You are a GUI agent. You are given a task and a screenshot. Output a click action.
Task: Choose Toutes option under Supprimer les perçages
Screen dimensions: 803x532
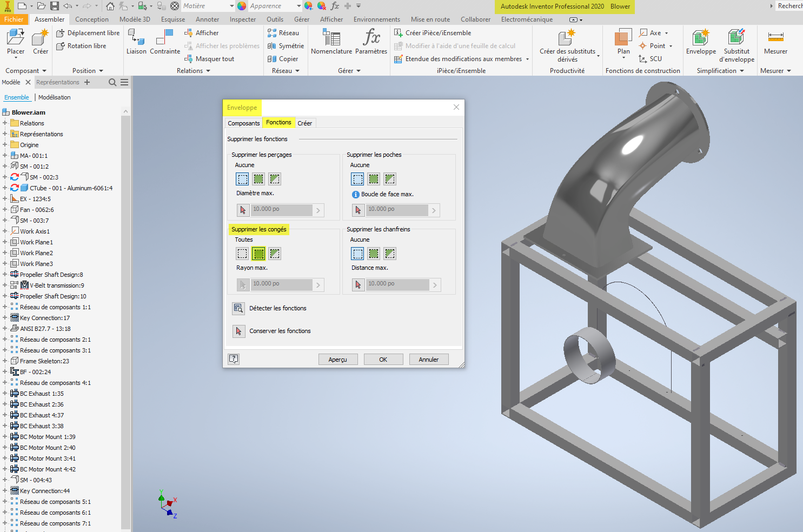coord(258,178)
